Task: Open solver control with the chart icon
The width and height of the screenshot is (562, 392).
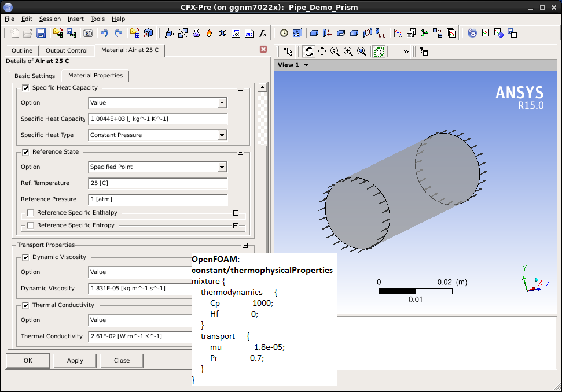Action: 398,34
